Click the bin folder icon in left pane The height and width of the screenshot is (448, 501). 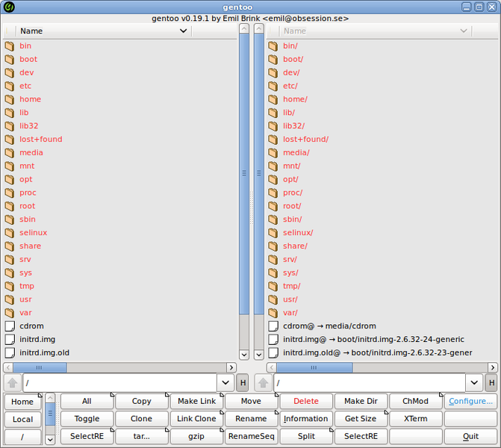pos(10,46)
